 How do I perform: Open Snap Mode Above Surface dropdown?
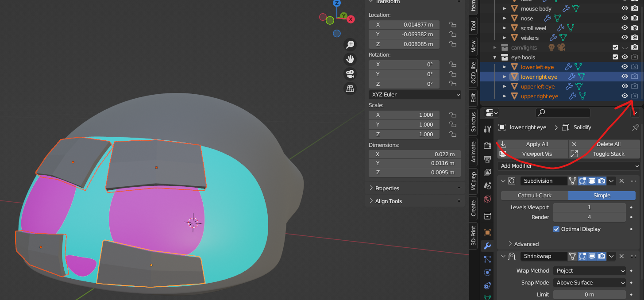[x=589, y=283]
